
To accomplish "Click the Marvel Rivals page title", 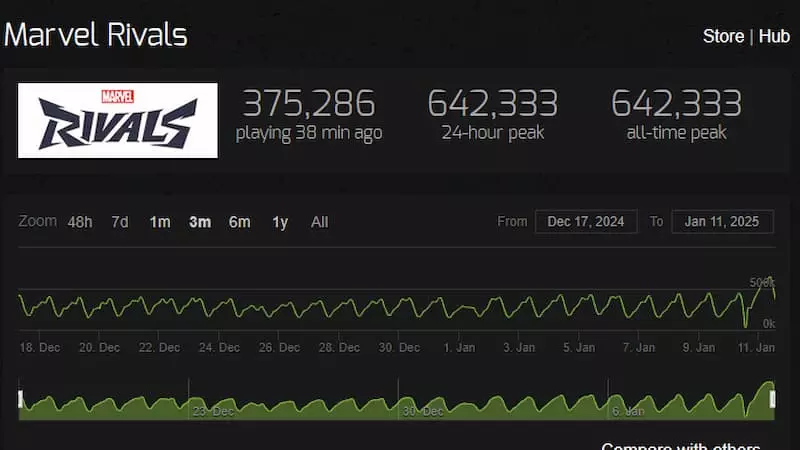I will (96, 35).
